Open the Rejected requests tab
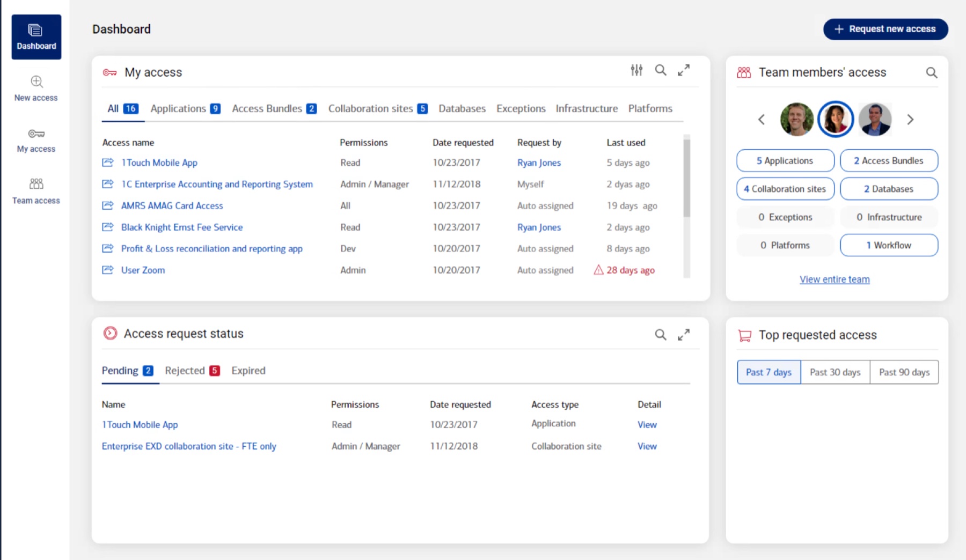966x560 pixels. point(192,371)
